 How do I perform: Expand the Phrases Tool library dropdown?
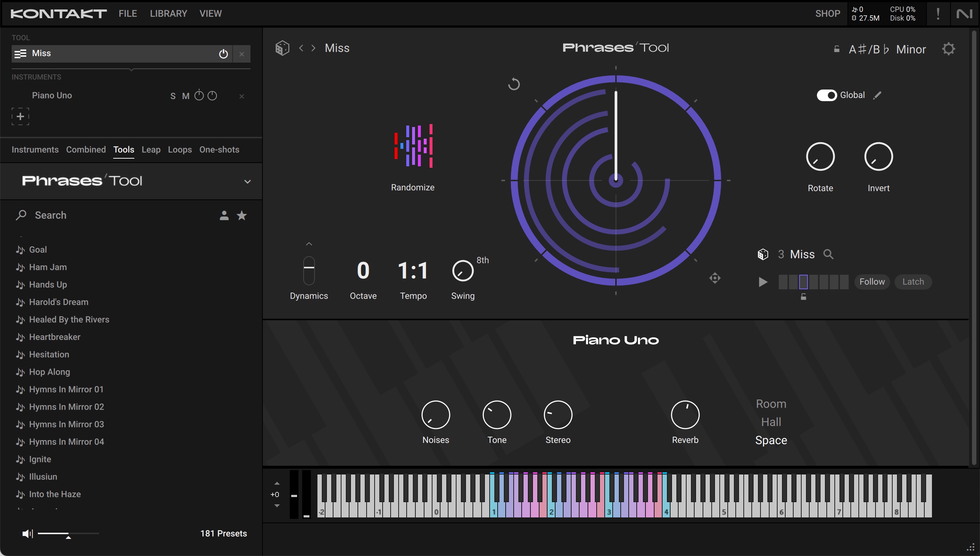[x=248, y=181]
